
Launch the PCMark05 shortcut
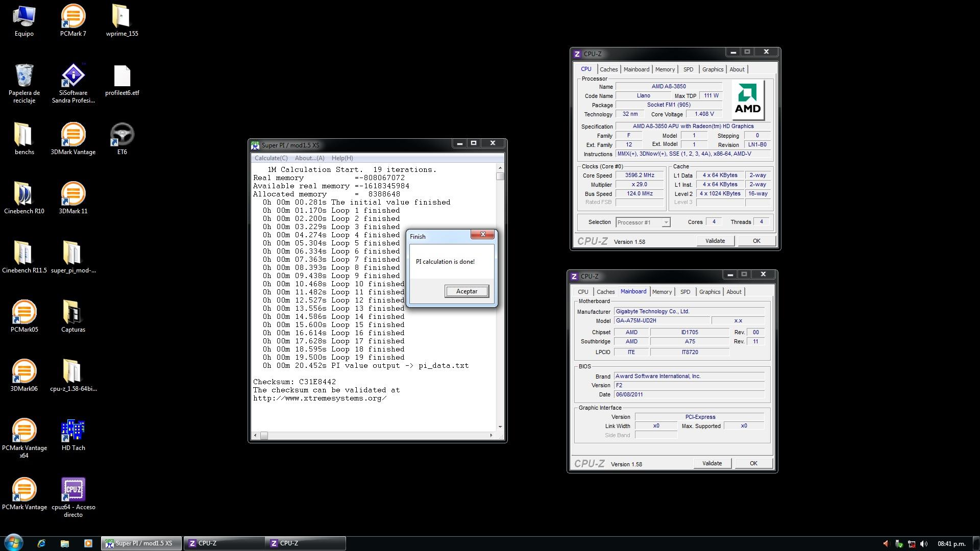[x=24, y=316]
